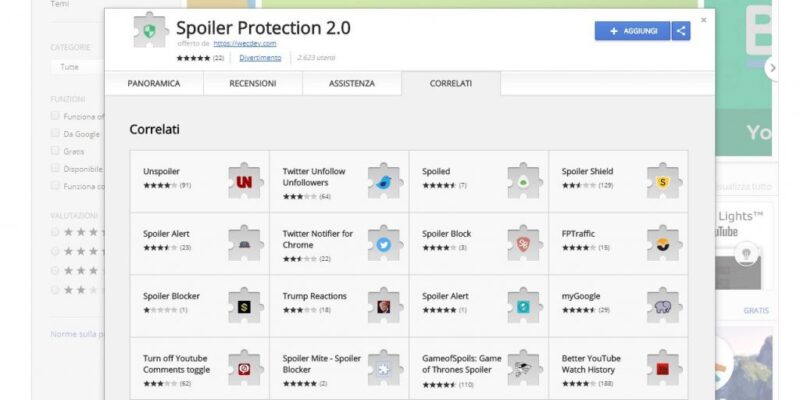Click GameofSpoils: Game of Thrones Spoiler title

[x=462, y=364]
